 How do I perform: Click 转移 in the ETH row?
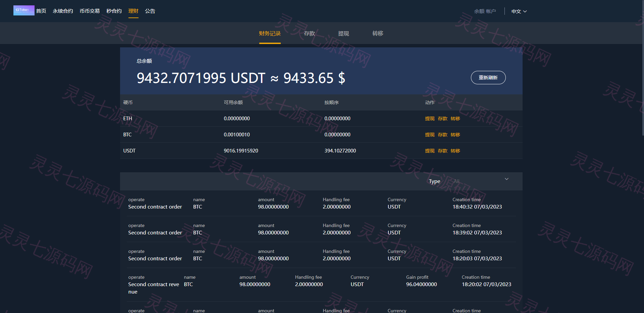[455, 119]
